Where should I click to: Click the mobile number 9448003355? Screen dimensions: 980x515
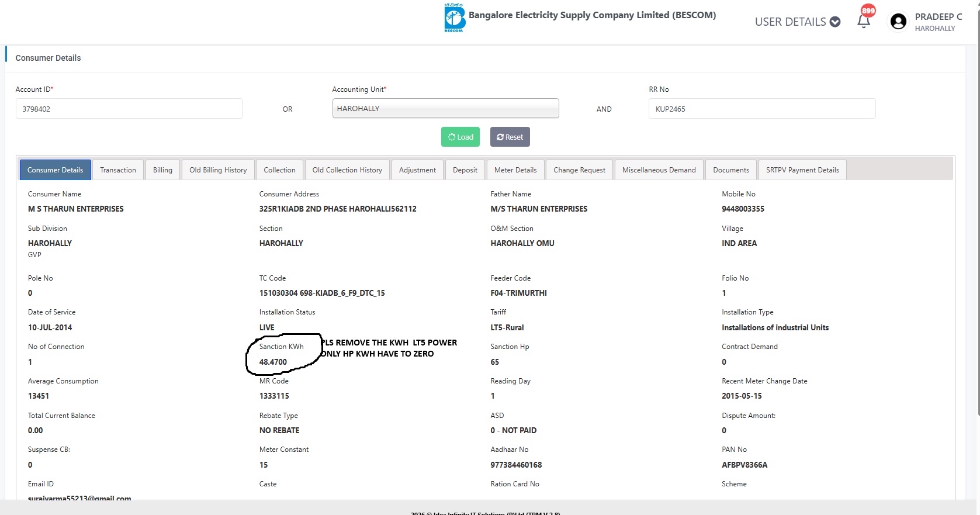point(743,209)
